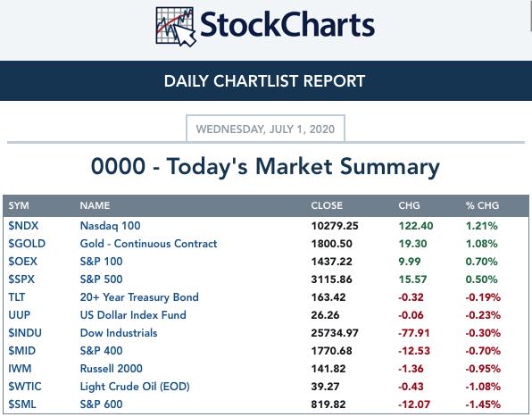Open the Dow Industrials link

(119, 333)
